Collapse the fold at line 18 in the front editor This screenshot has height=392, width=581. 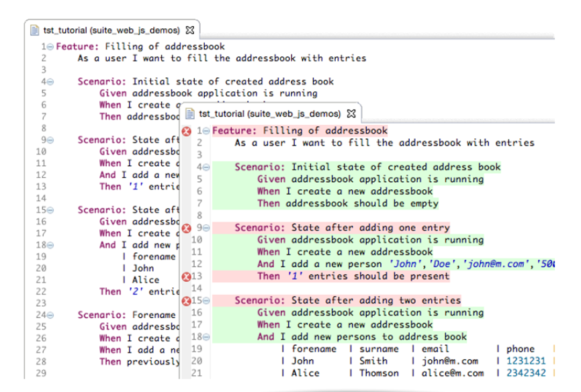coord(206,337)
